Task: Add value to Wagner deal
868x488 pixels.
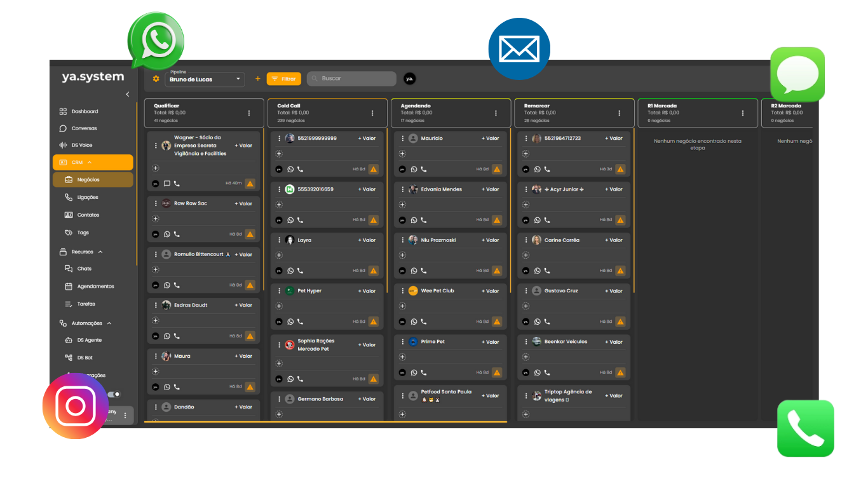Action: tap(243, 146)
